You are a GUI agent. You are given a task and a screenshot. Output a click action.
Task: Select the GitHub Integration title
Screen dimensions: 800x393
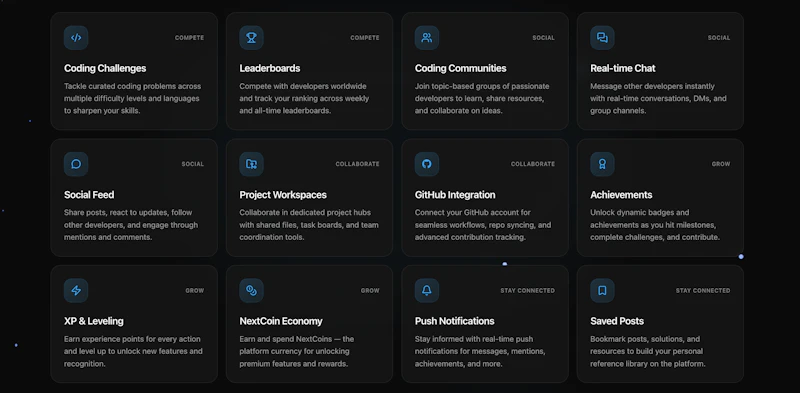coord(455,195)
